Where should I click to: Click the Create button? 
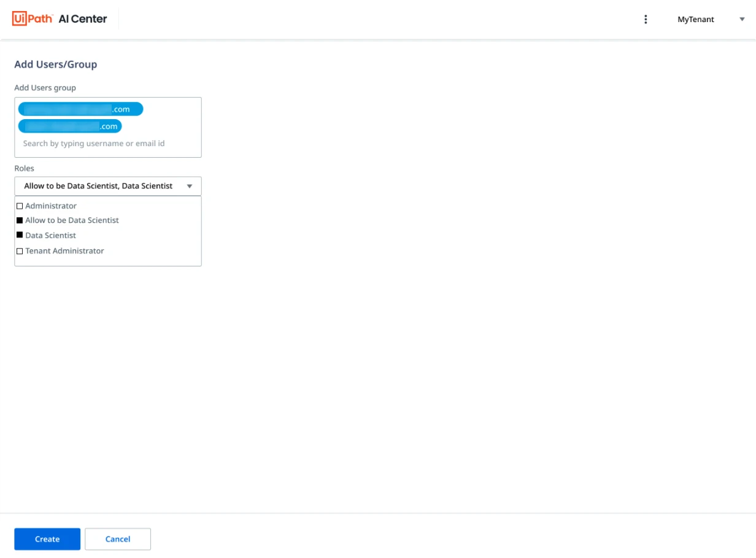(47, 539)
